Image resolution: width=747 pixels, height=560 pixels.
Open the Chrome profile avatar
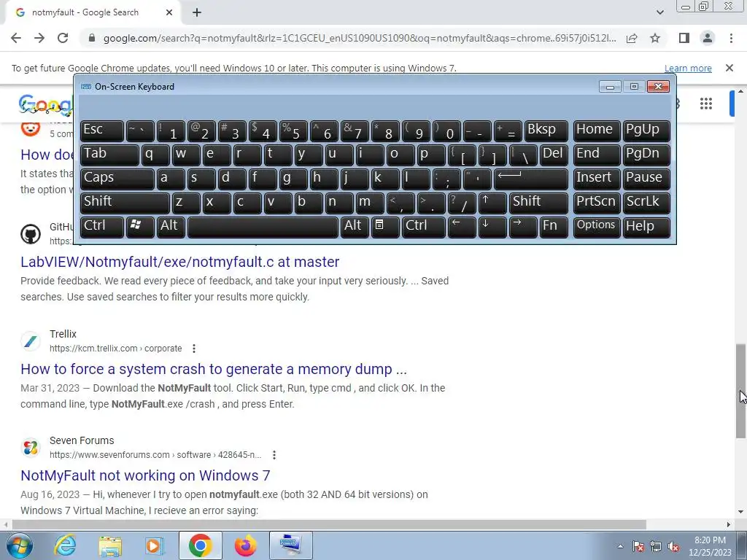pyautogui.click(x=708, y=38)
